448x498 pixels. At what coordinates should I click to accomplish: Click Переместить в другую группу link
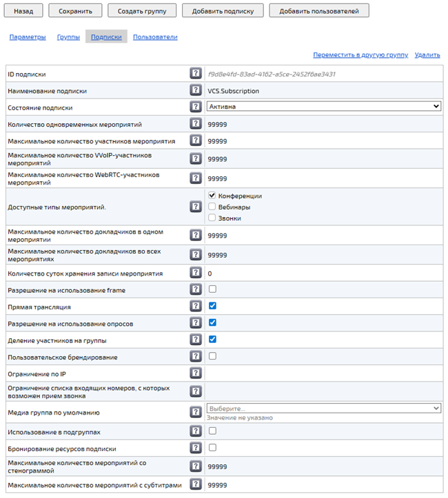360,54
